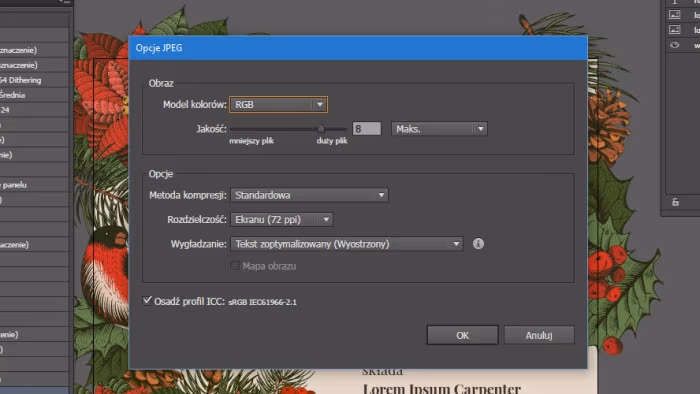Click the Jakość quality slider handle
This screenshot has height=394, width=700.
(x=321, y=129)
